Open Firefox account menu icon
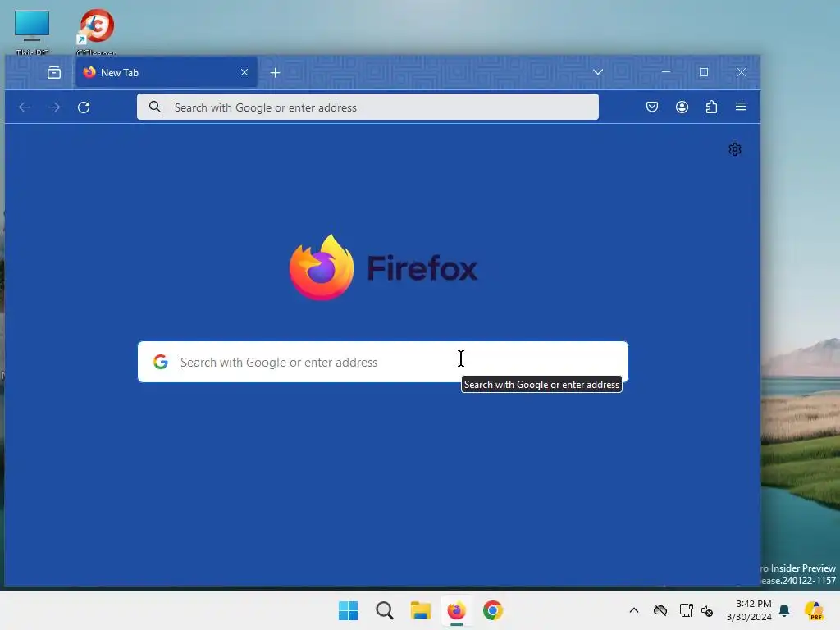Viewport: 840px width, 630px height. [x=682, y=107]
